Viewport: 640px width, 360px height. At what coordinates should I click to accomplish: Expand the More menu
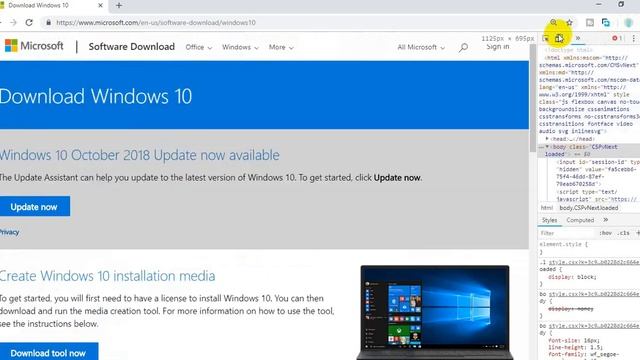(x=281, y=47)
